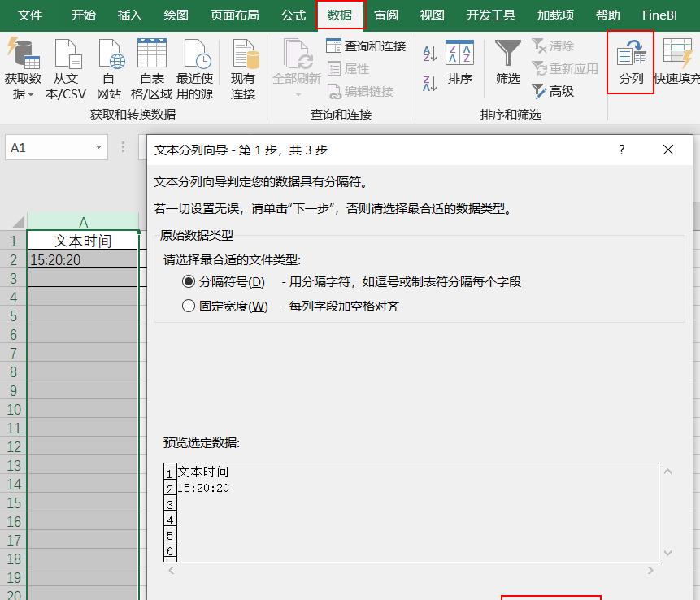This screenshot has width=700, height=600.
Task: Select row 2 header
Action: point(13,260)
